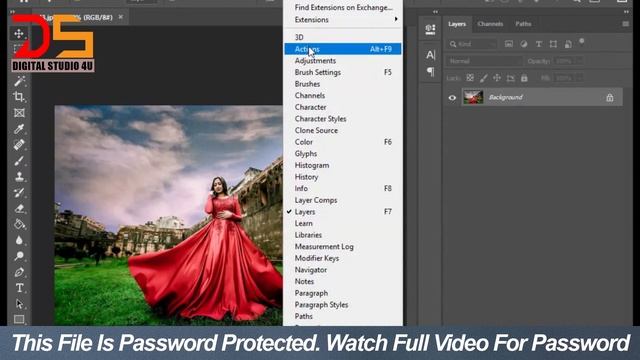
Task: Choose Libraries menu item
Action: point(342,235)
